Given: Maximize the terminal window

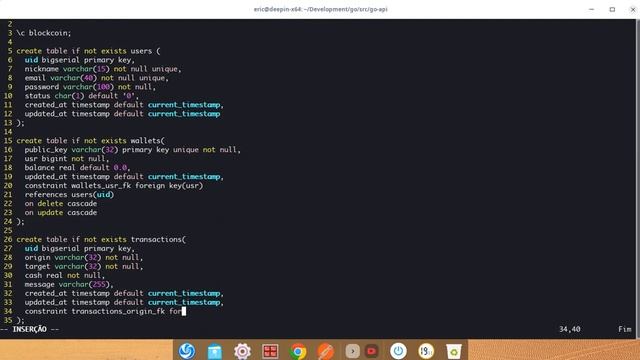Looking at the screenshot, I should [x=612, y=9].
